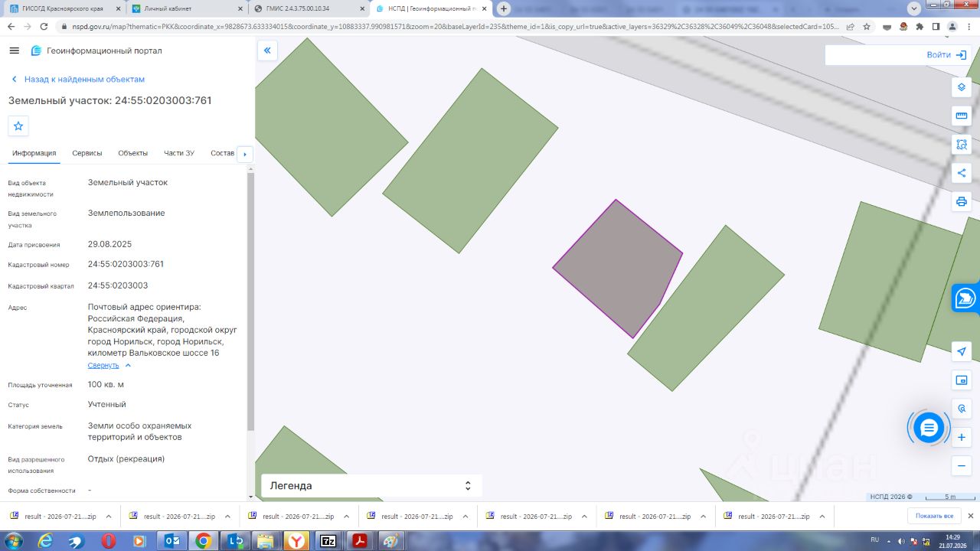
Task: Bookmark this page with the address-bar star
Action: [867, 26]
